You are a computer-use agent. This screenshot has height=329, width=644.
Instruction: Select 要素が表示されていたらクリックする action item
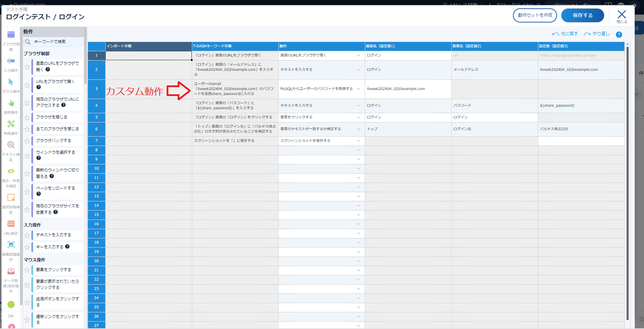coord(57,284)
